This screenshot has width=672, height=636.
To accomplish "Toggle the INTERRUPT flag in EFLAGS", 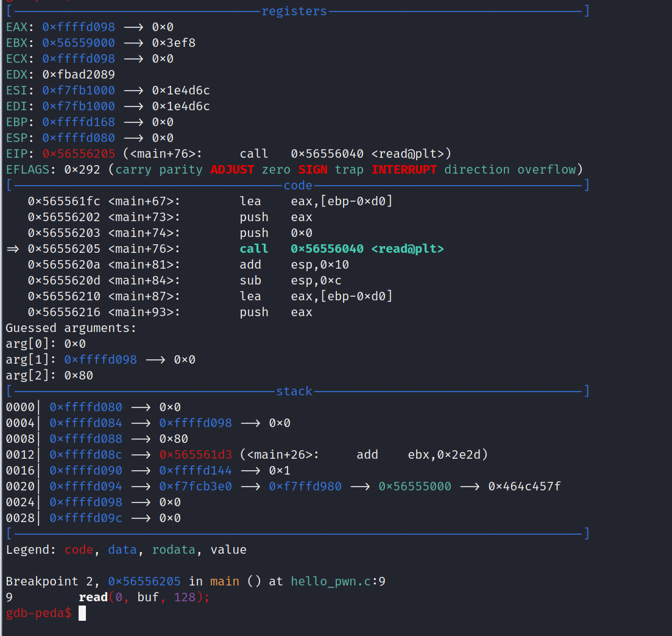I will pyautogui.click(x=404, y=169).
